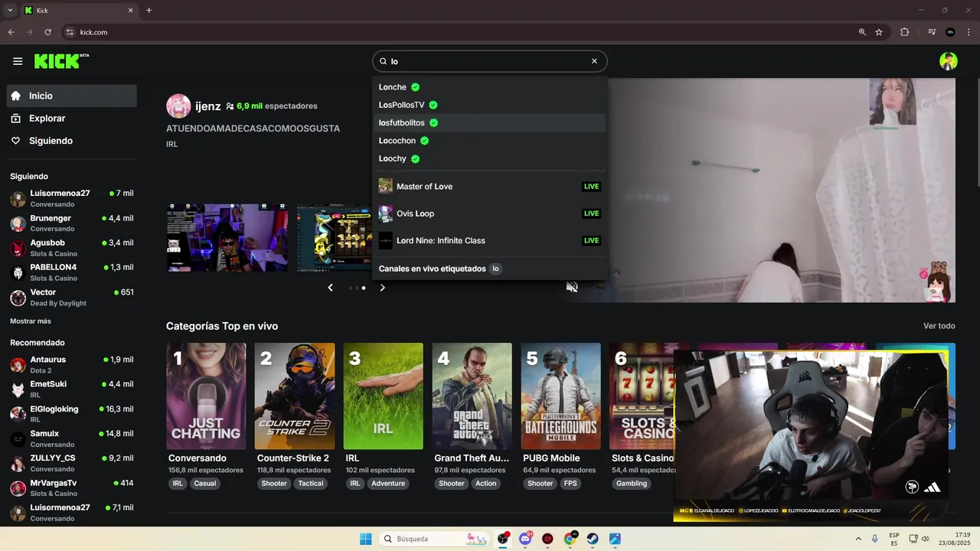Open the Master of Love category result
Screen dimensions: 980x551
click(x=490, y=187)
